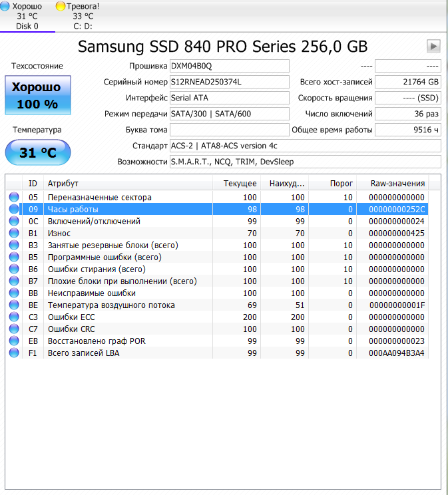Select the Износ attribute row

pos(218,234)
